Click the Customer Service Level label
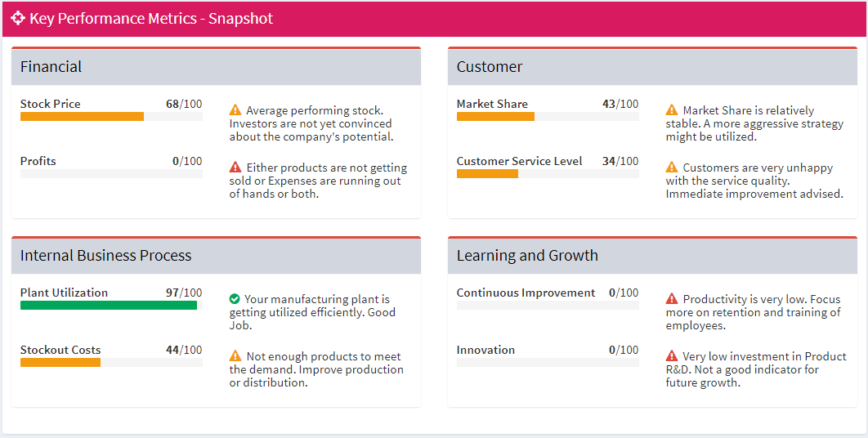Screen dimensions: 868x438 point(519,161)
